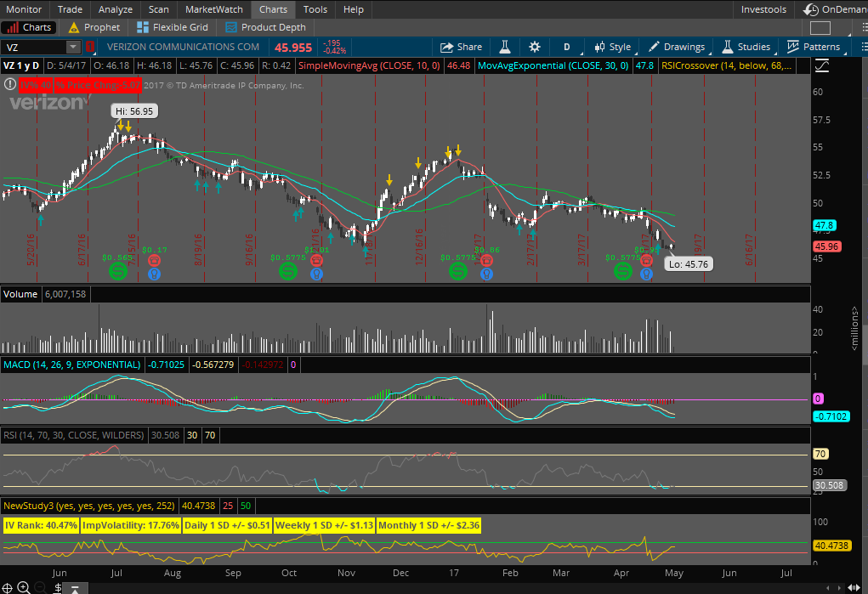Viewport: 868px width, 594px height.
Task: Open the D timeframe dropdown
Action: pos(566,47)
